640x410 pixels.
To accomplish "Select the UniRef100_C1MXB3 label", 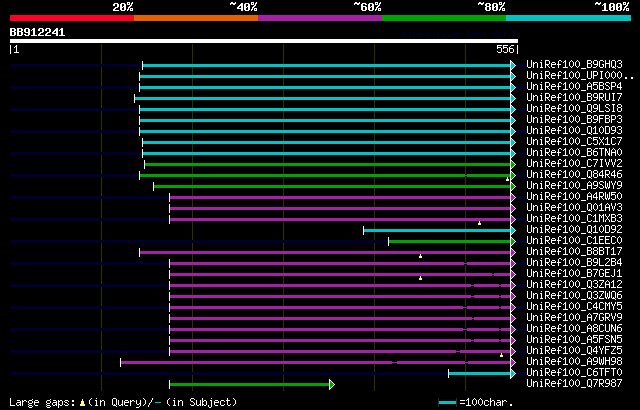I will coord(574,219).
